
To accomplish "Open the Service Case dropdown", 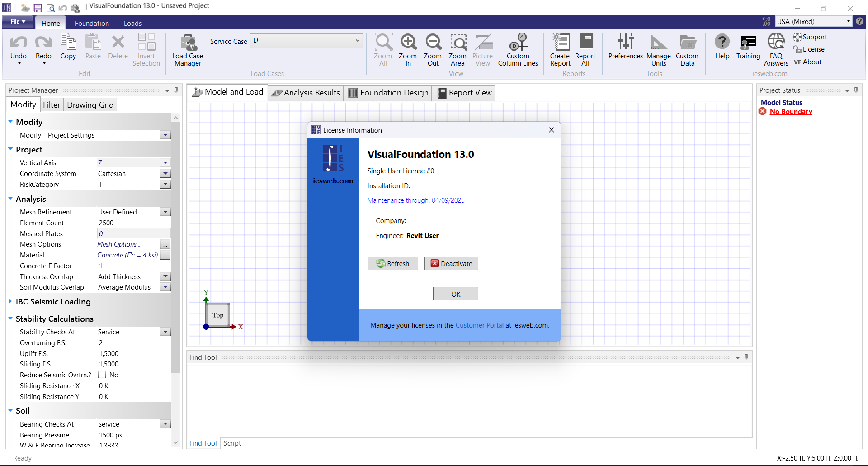I will (307, 41).
